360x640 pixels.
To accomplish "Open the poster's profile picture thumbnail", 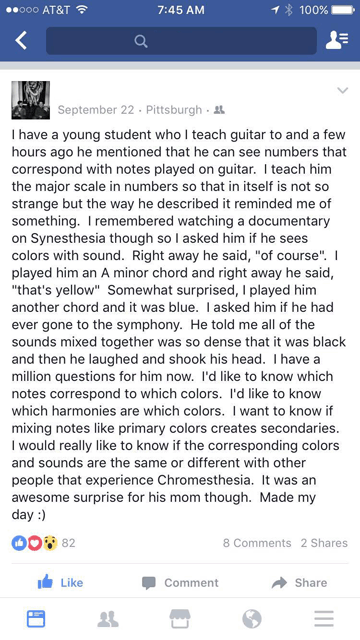I will [31, 100].
